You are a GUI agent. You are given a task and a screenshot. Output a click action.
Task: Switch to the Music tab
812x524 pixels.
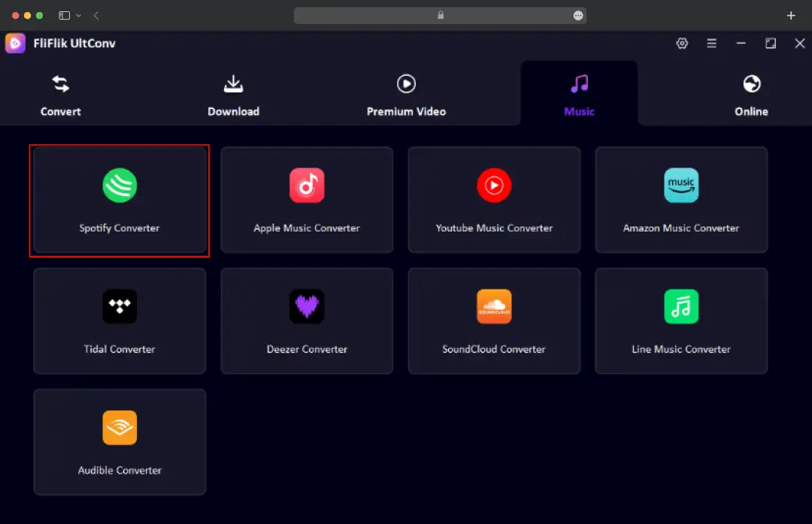(x=579, y=93)
